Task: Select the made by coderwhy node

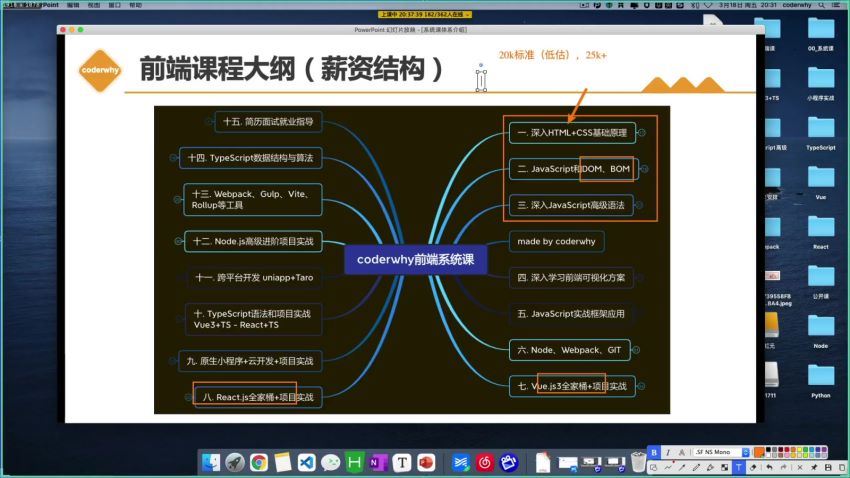Action: click(x=557, y=242)
